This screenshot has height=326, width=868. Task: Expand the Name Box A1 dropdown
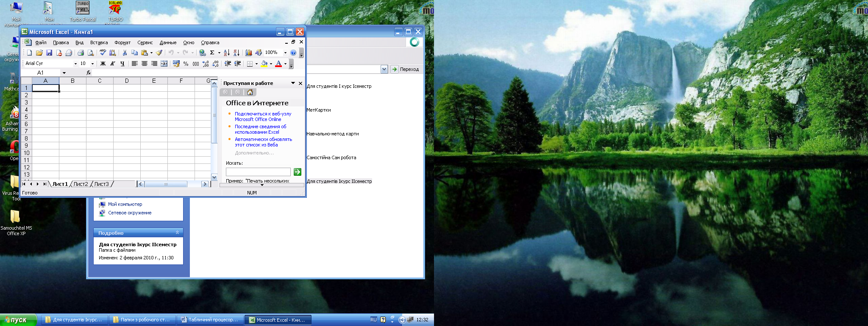64,73
